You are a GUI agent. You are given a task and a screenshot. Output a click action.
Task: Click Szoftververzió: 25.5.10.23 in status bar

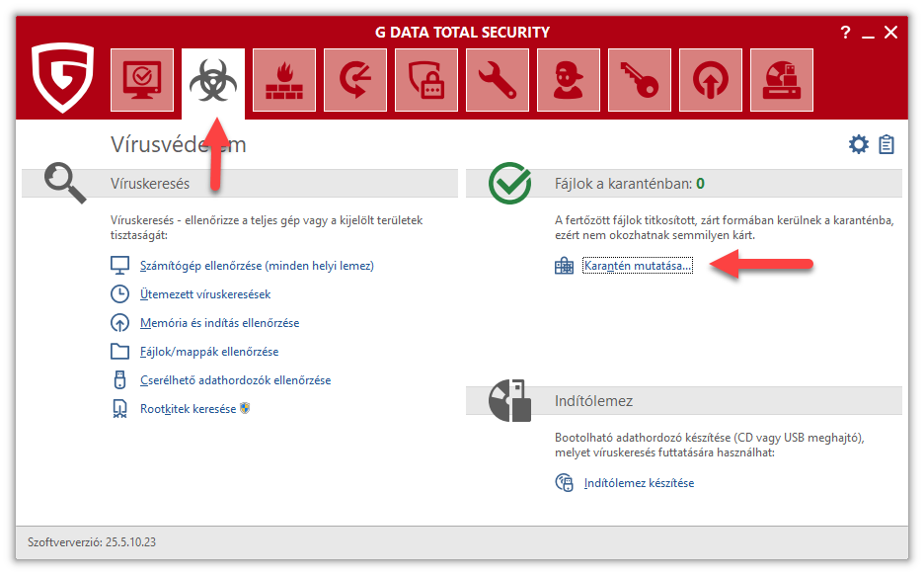tap(92, 542)
